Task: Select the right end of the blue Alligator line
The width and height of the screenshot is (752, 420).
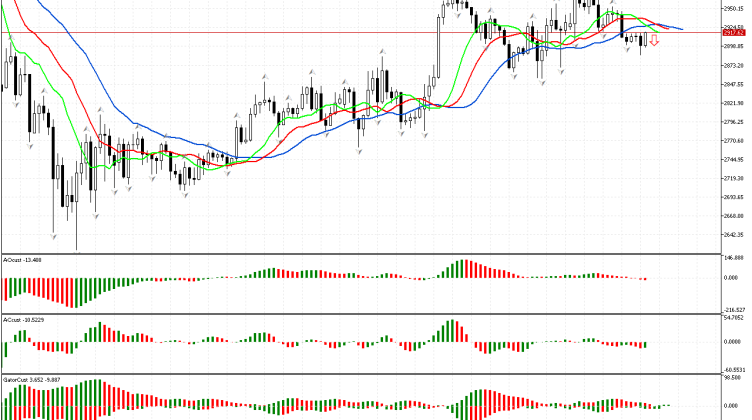Action: [x=682, y=29]
